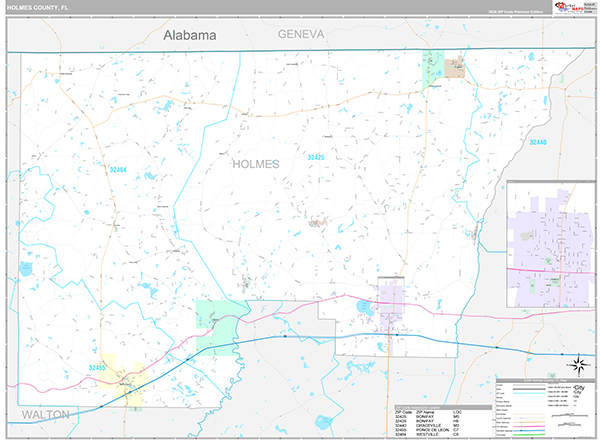Click the 'HOLMES COUNTY, FL' title
Viewport: 600px width, 440px height.
[x=37, y=8]
